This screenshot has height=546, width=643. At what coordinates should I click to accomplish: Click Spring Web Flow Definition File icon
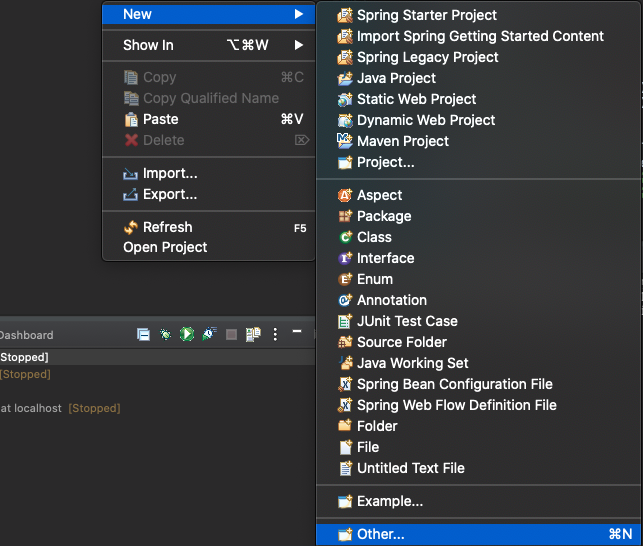pos(345,405)
